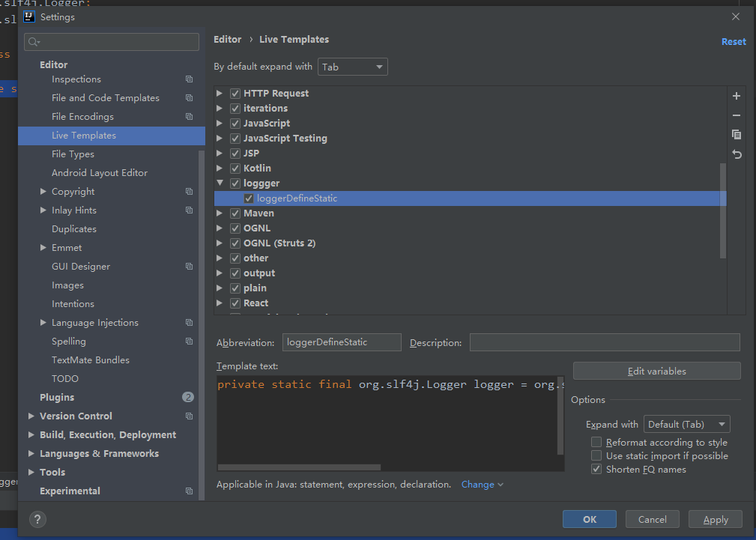Click project-level icon beside File Encodings
The image size is (756, 540).
[189, 117]
